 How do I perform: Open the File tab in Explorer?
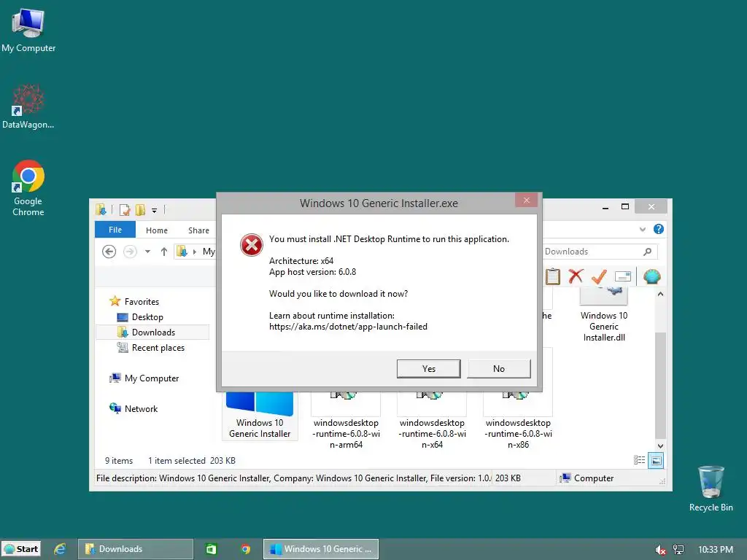click(115, 230)
